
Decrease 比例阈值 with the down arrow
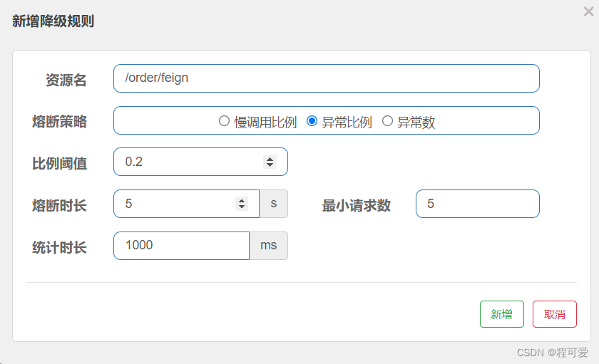[270, 165]
